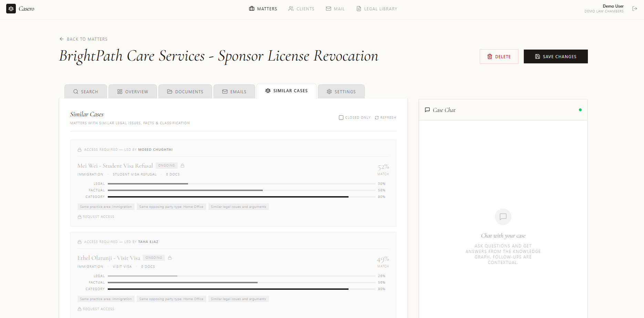The image size is (644, 318).
Task: Click the Matters briefcase icon
Action: (x=252, y=9)
